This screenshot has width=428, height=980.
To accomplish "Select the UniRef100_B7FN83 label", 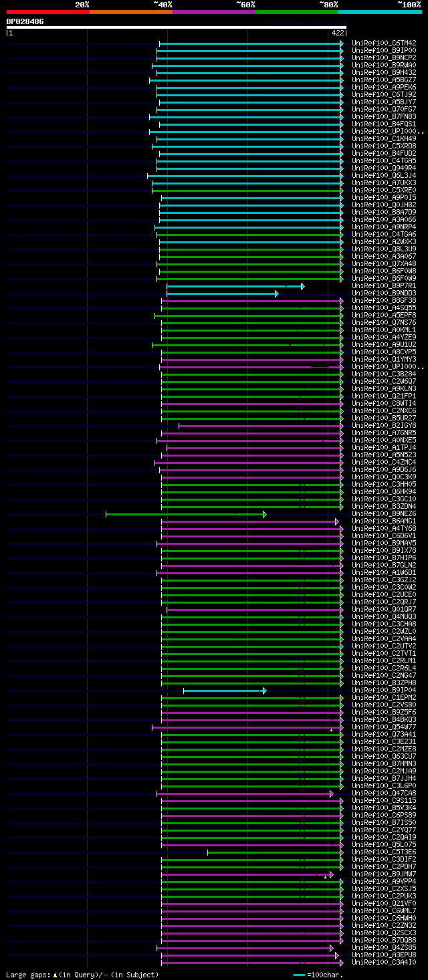I will click(384, 117).
